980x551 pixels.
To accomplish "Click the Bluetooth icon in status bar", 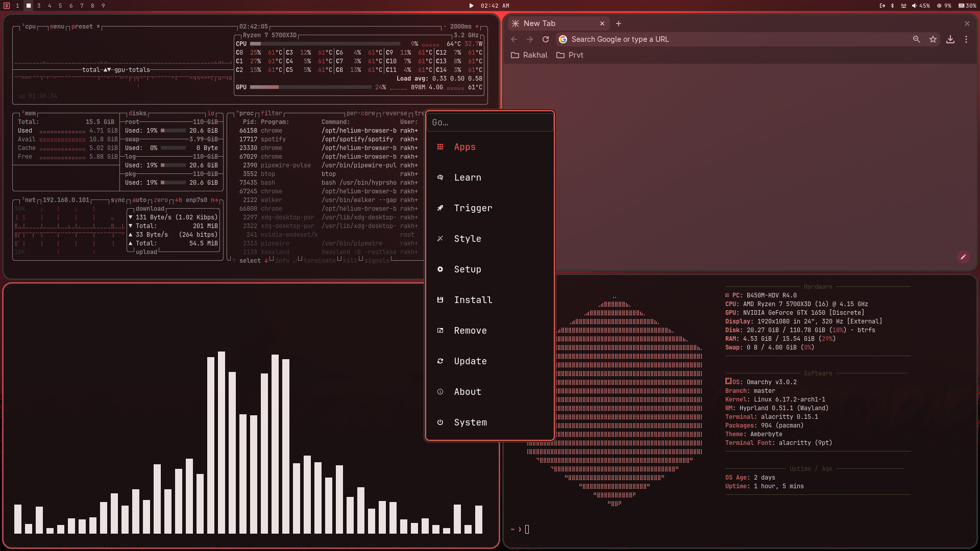I will point(892,6).
